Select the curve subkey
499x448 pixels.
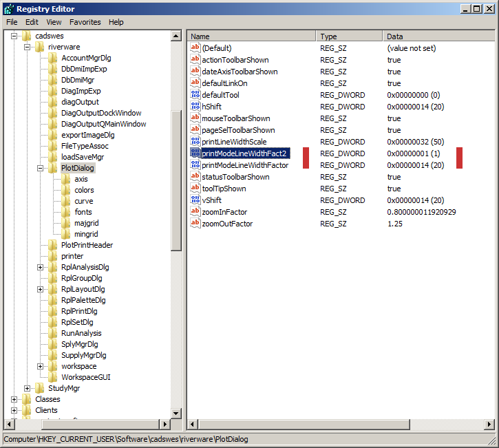point(84,201)
